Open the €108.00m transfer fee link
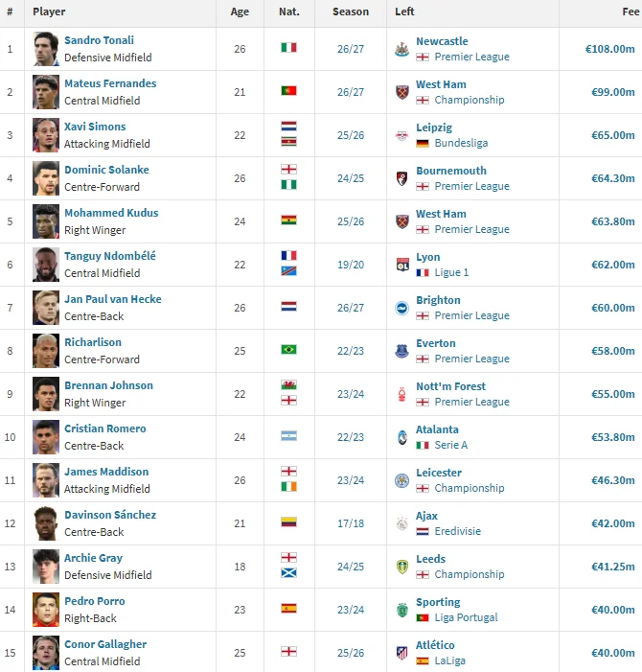The image size is (642, 672). (x=609, y=49)
